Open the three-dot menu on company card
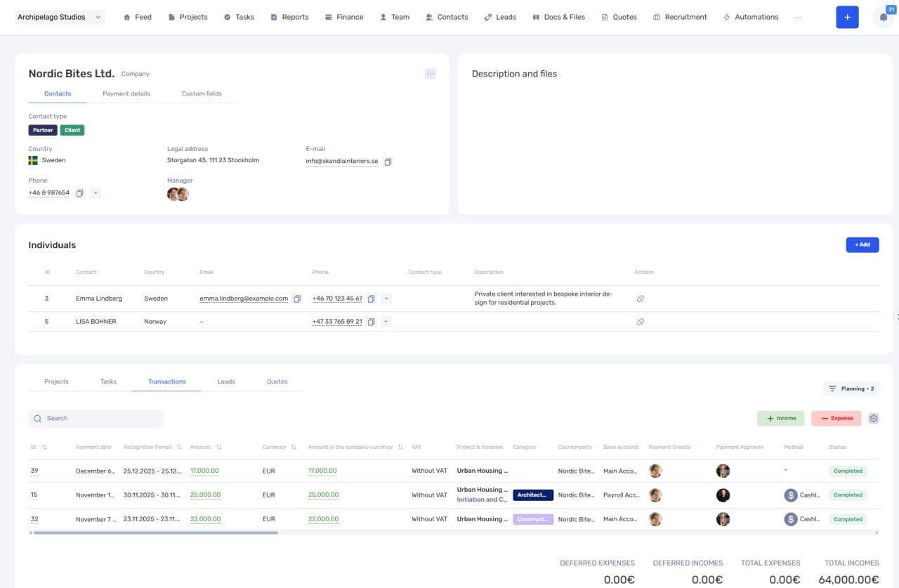Viewport: 899px width, 588px height. [430, 74]
